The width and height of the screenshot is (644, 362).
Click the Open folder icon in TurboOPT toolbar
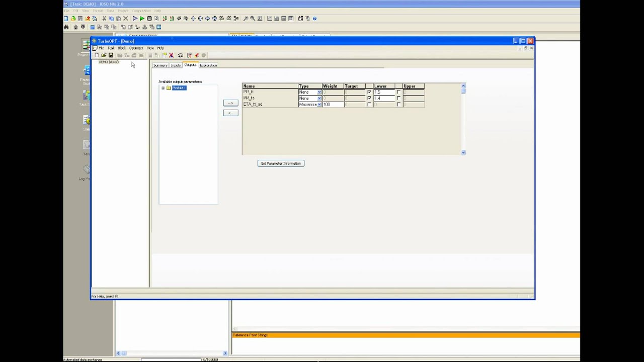[x=104, y=55]
